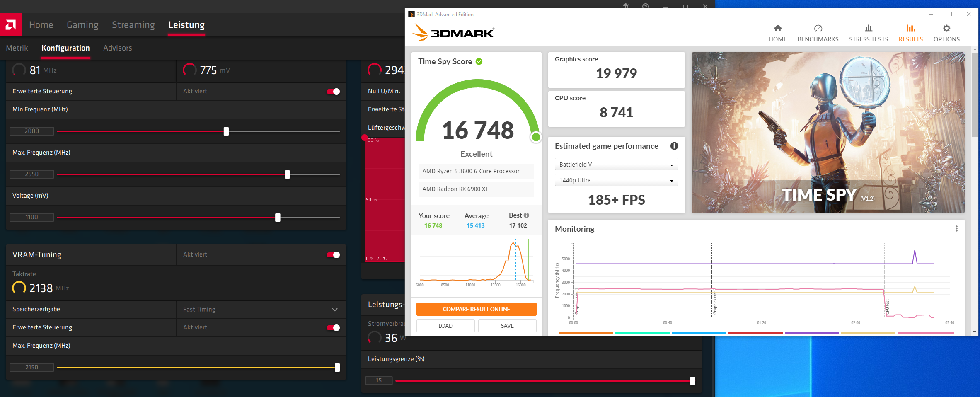Click the Best score value 17 102
This screenshot has width=980, height=397.
[518, 226]
